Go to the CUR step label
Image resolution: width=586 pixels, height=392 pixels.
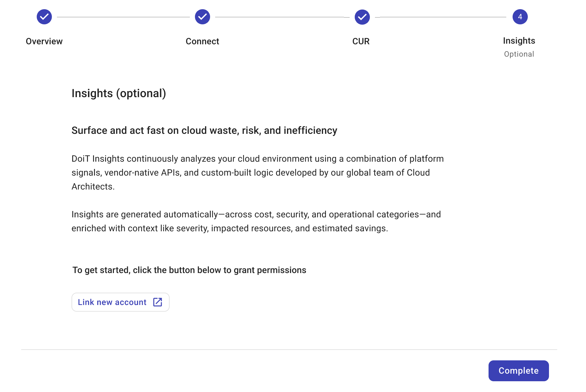361,41
